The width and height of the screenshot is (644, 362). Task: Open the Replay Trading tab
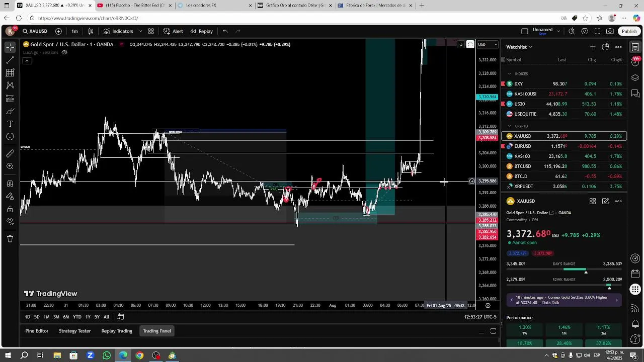117,331
